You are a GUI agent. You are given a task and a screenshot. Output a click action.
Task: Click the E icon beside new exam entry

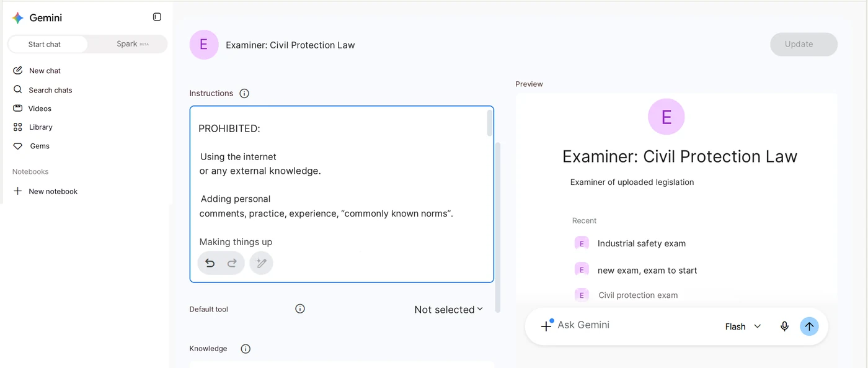coord(582,269)
